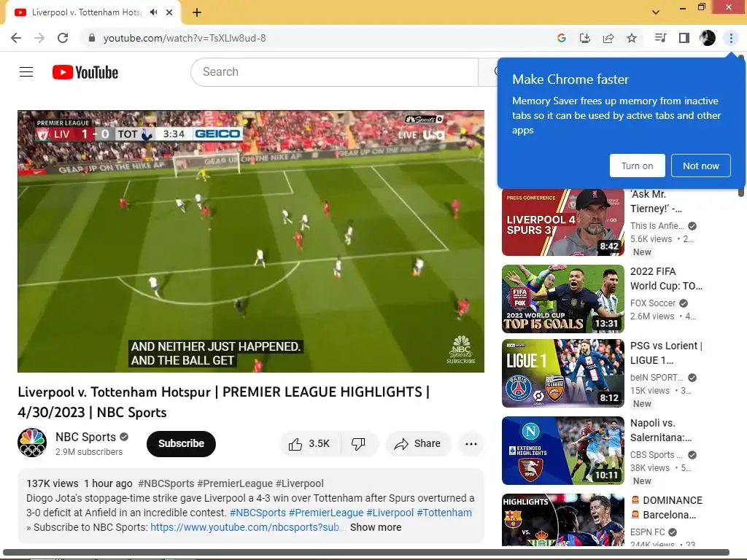Open the Napoli vs. Salernitana video title
The height and width of the screenshot is (560, 747).
pyautogui.click(x=661, y=430)
